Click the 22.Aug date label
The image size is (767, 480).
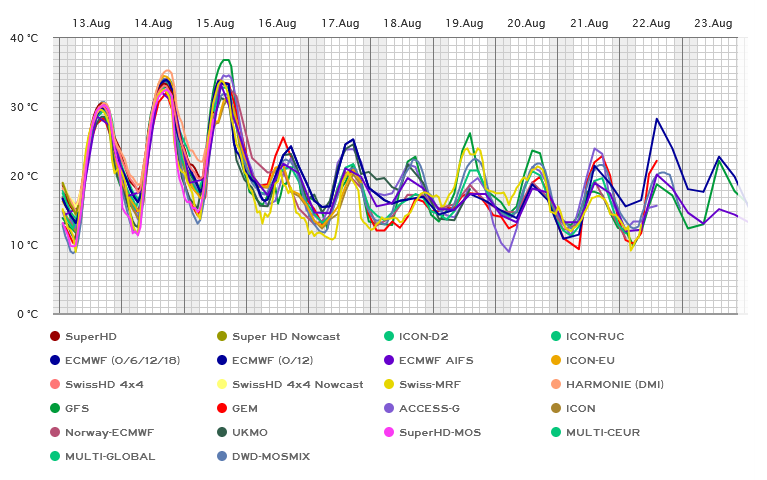coord(651,23)
